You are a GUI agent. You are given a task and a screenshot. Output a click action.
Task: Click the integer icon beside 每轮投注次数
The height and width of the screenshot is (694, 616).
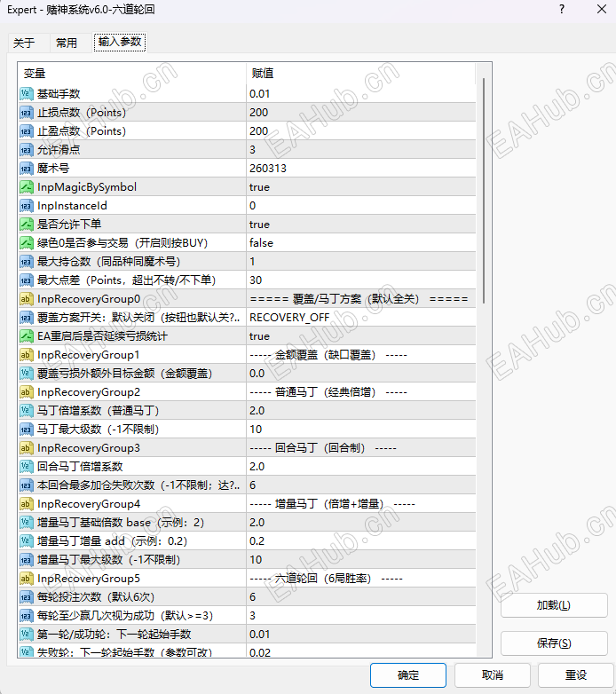(x=26, y=597)
